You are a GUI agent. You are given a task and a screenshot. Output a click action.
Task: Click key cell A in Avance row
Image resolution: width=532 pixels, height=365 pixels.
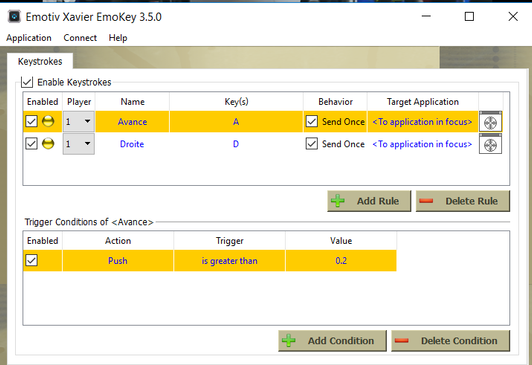pos(236,122)
